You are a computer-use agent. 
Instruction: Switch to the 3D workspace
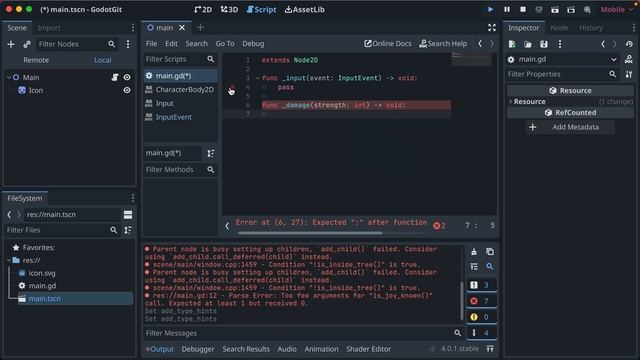[x=229, y=9]
